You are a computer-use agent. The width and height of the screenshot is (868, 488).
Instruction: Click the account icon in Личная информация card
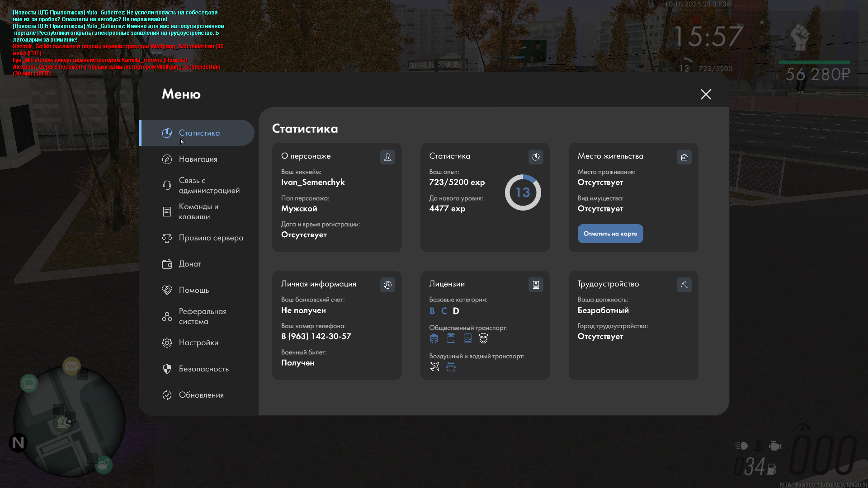[x=387, y=285]
